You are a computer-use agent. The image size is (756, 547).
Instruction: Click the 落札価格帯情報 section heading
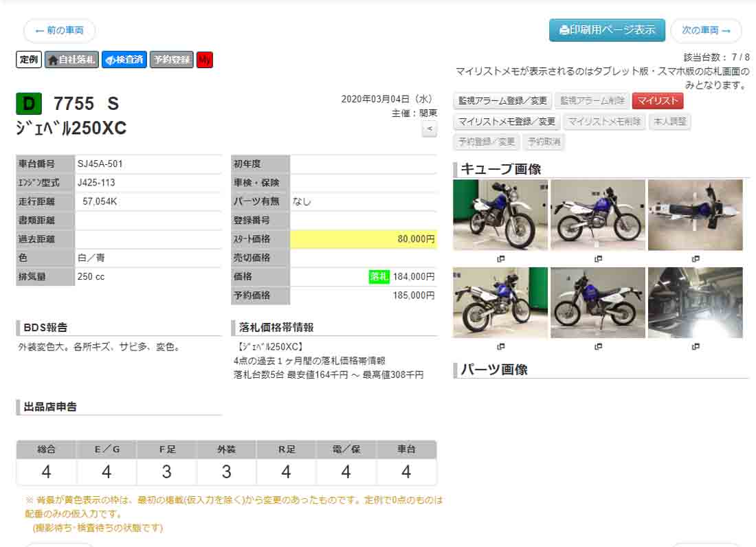pyautogui.click(x=276, y=328)
